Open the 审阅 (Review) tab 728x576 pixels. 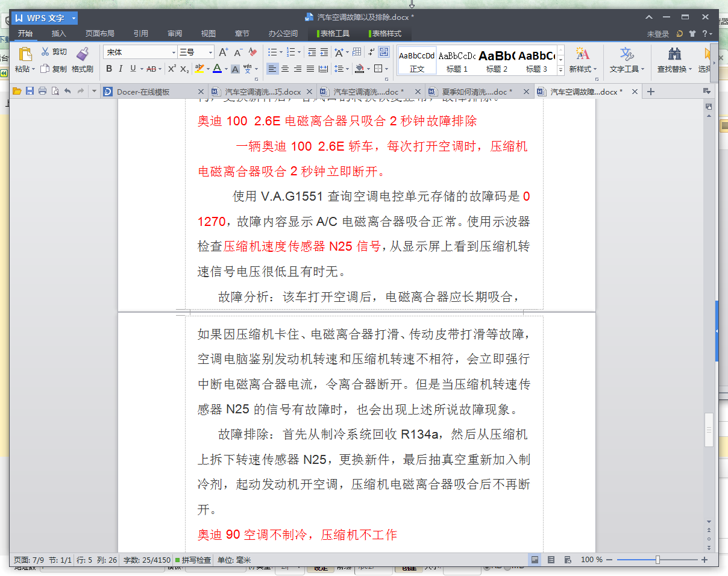click(175, 34)
